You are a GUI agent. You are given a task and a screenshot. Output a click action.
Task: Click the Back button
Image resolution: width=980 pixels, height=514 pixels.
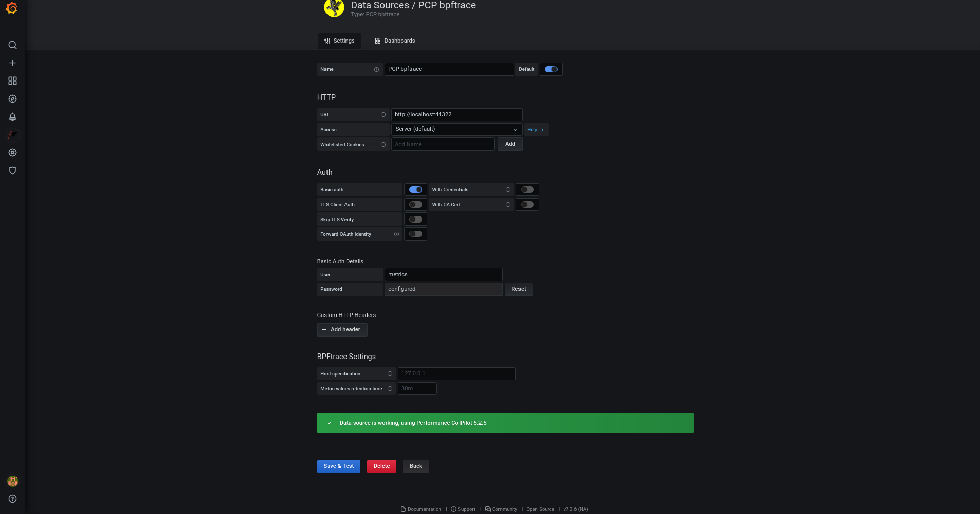(x=416, y=466)
